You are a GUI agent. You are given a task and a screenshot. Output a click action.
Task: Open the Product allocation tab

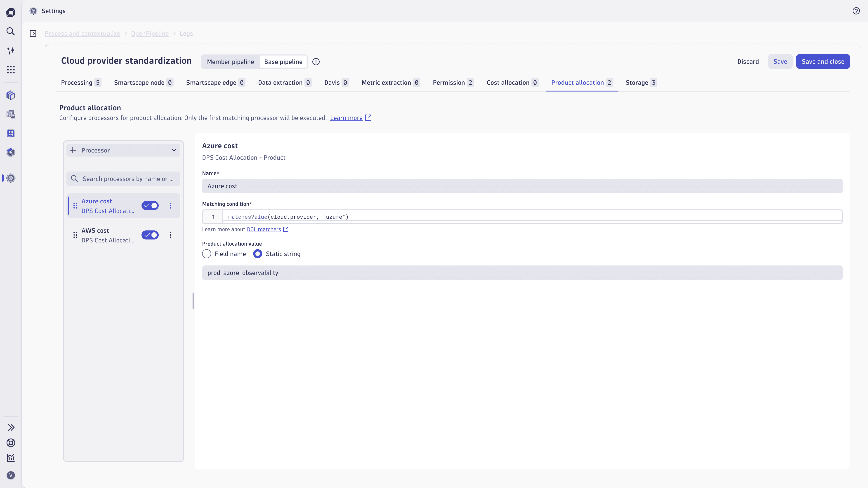(582, 82)
